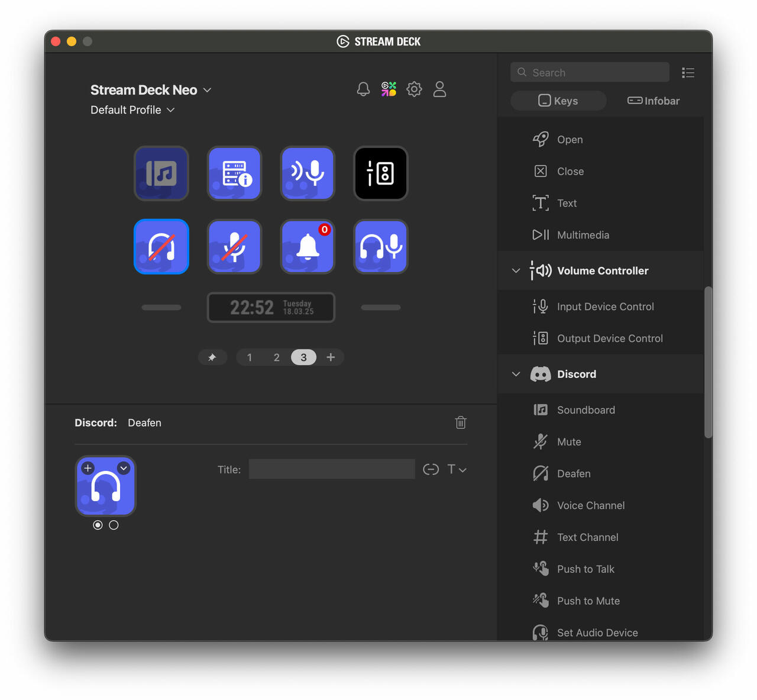This screenshot has height=700, width=757.
Task: Go to page 2
Action: click(x=276, y=357)
